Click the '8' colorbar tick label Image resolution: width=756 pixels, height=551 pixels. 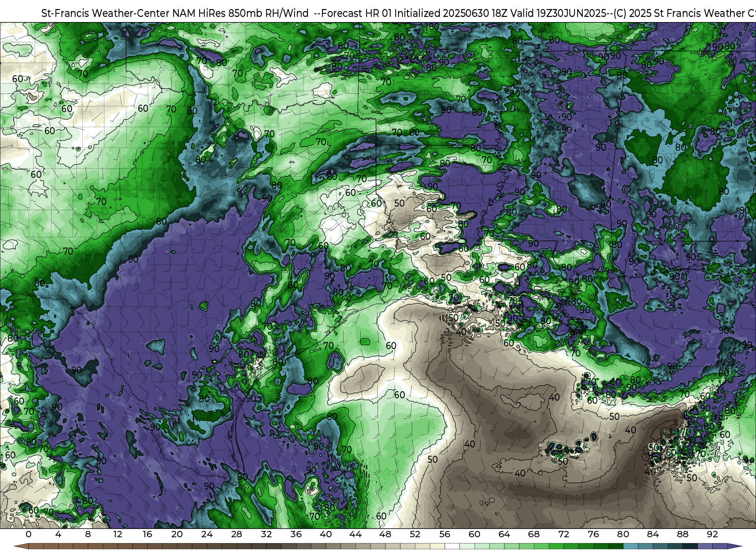pos(88,534)
